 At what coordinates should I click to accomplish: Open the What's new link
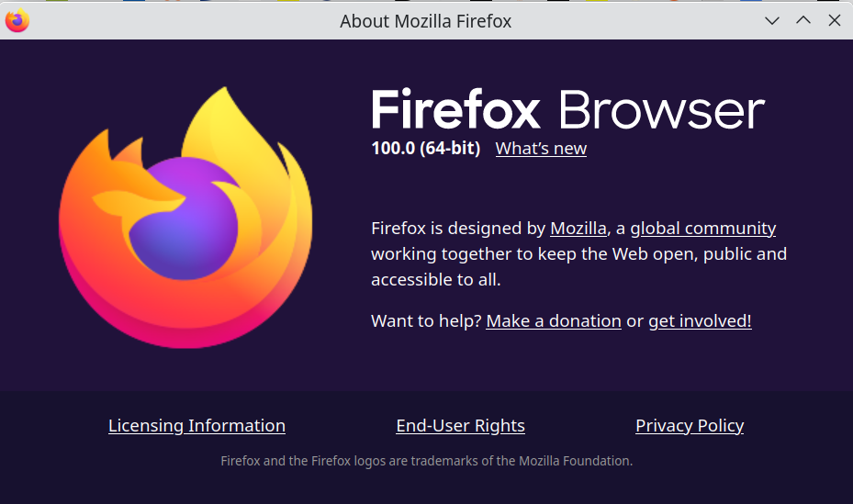[541, 149]
